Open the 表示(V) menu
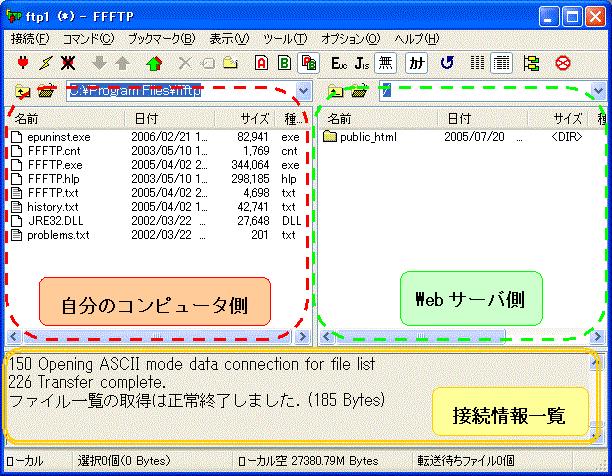 (229, 39)
